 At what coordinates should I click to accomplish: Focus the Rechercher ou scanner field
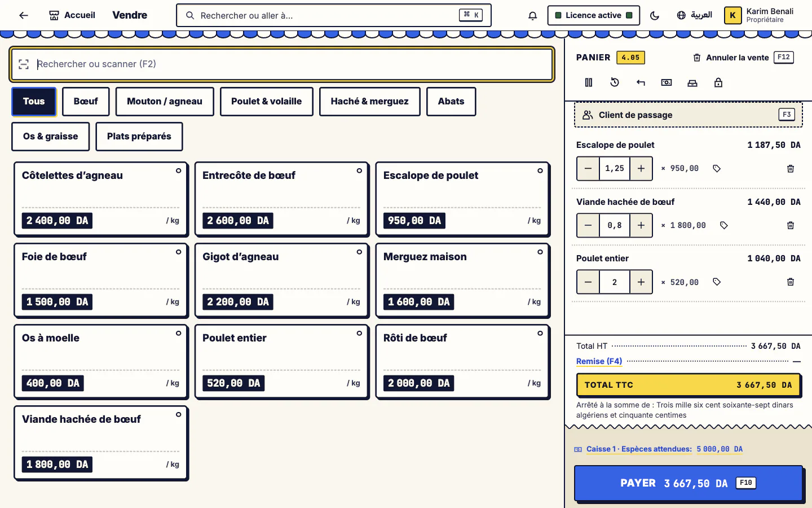click(x=282, y=64)
